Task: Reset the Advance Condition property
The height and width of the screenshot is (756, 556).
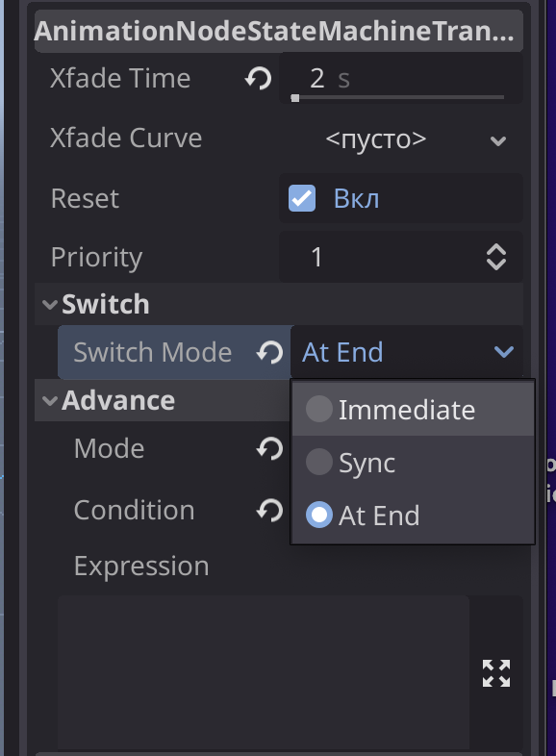Action: [x=269, y=510]
